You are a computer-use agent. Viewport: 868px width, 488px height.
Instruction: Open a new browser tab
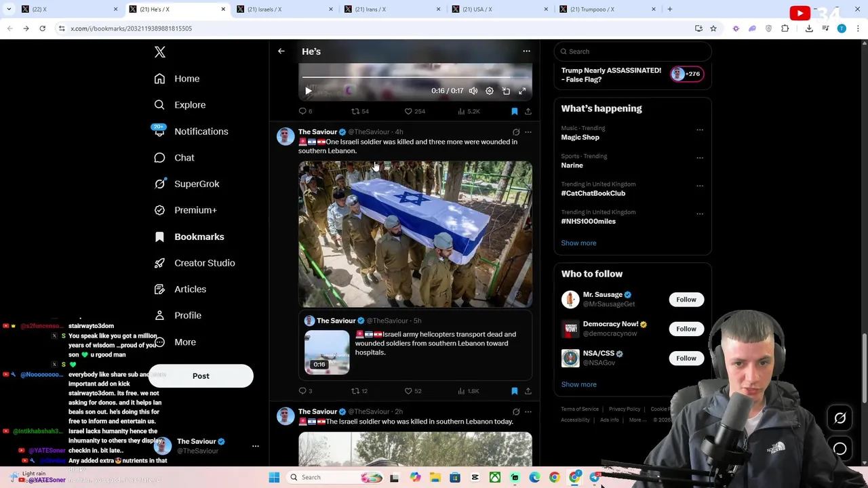(670, 9)
